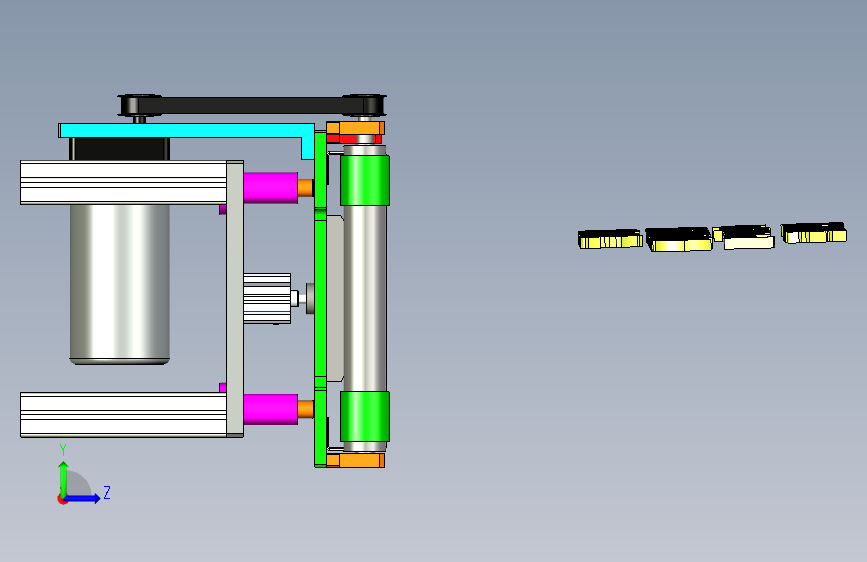Select the right black belt pulley
Image resolution: width=867 pixels, height=562 pixels.
[364, 105]
